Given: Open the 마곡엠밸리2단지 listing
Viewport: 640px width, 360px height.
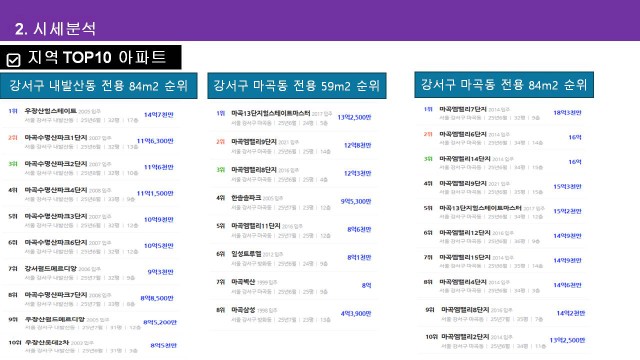Looking at the screenshot, I should [465, 337].
